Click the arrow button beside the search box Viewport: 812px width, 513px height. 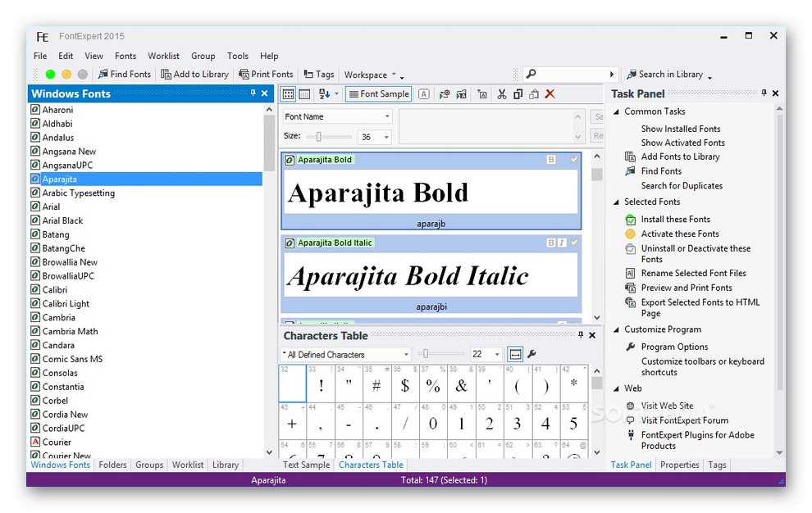click(x=612, y=75)
